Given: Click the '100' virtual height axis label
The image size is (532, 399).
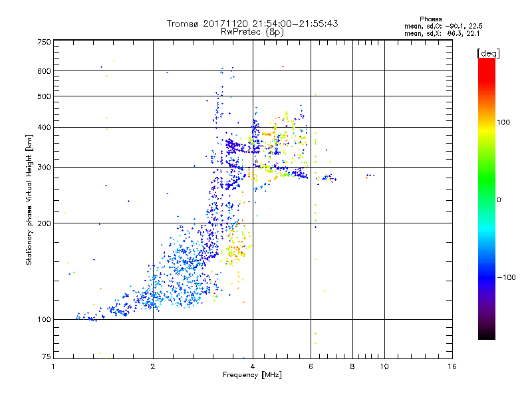Looking at the screenshot, I should [44, 320].
